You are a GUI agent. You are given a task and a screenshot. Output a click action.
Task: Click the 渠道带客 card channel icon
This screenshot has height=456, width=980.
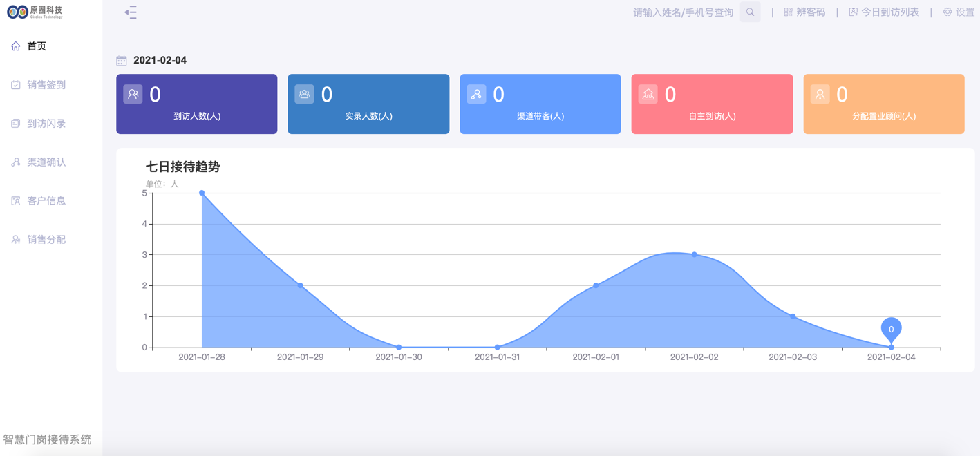pos(476,94)
